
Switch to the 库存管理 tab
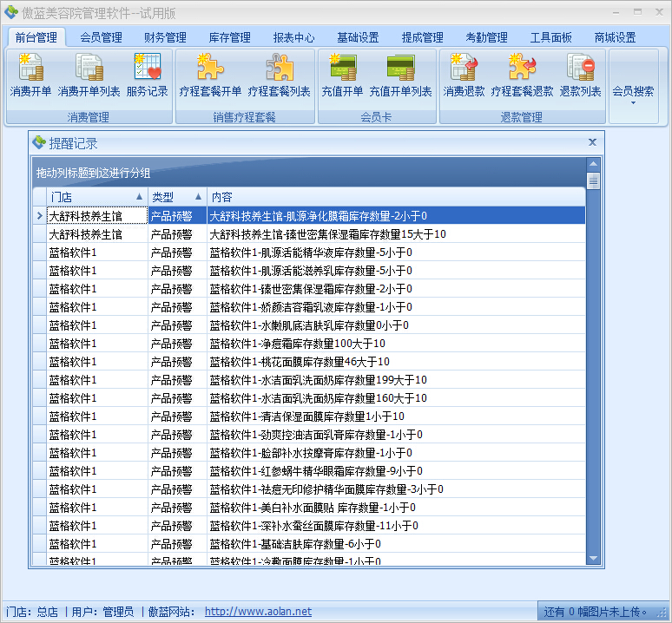pyautogui.click(x=229, y=37)
